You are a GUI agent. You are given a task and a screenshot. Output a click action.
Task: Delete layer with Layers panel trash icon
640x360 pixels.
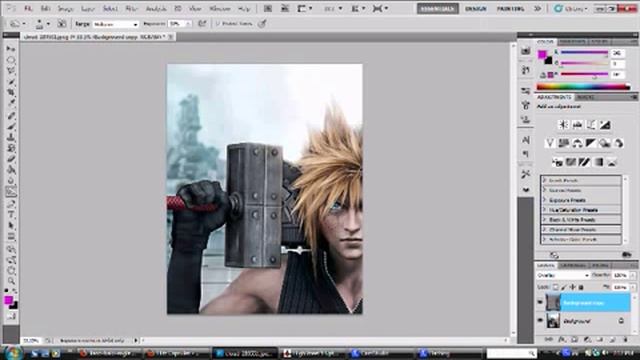pos(625,339)
